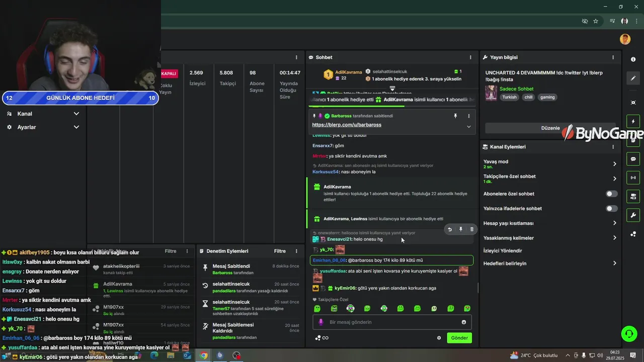The image size is (644, 362).
Task: Open channel points icon in right sidebar
Action: click(633, 234)
